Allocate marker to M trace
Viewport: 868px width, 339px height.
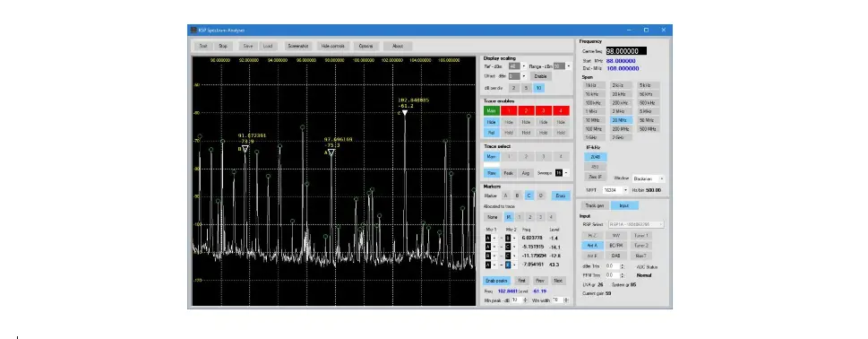[x=509, y=217]
